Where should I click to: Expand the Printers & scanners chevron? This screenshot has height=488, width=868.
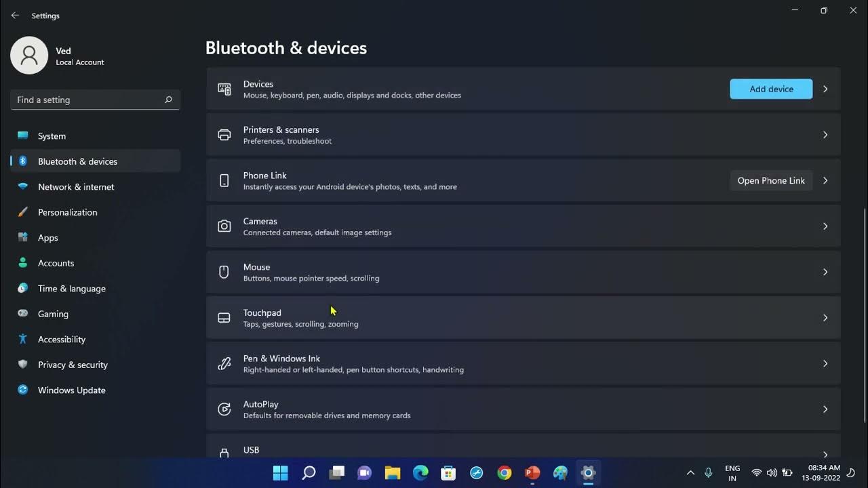point(825,135)
